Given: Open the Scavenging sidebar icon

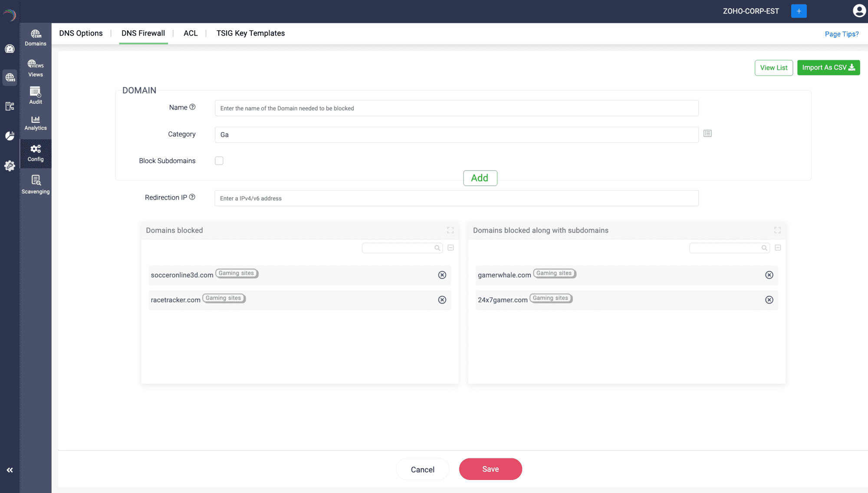Looking at the screenshot, I should [36, 184].
